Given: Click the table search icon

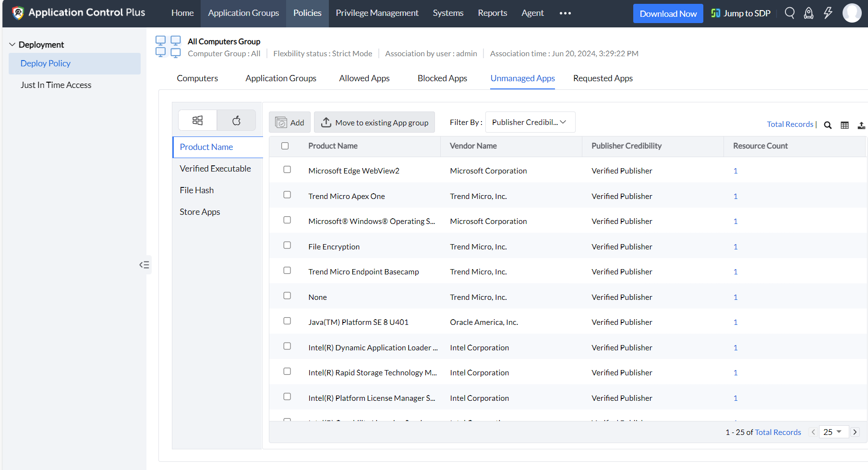Looking at the screenshot, I should coord(828,125).
